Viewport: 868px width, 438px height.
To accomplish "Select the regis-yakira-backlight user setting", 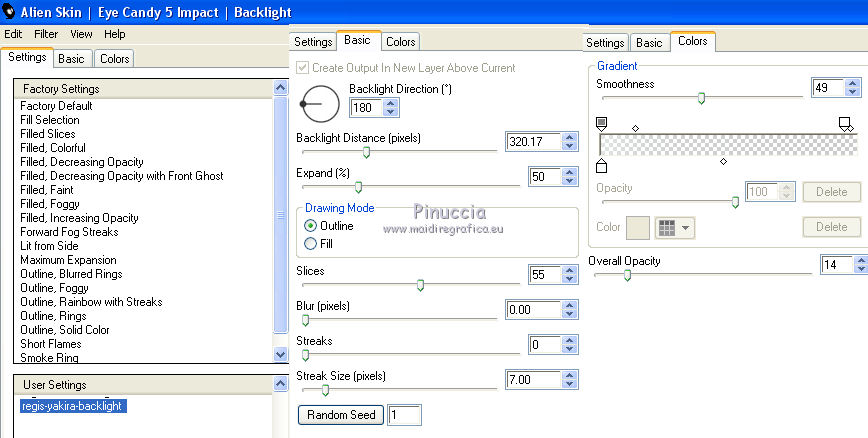I will coord(72,406).
